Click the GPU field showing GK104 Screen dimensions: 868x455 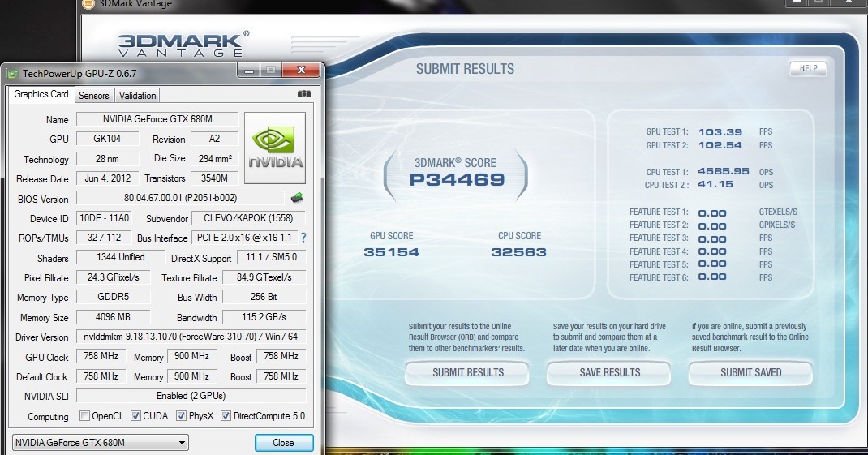[x=107, y=139]
